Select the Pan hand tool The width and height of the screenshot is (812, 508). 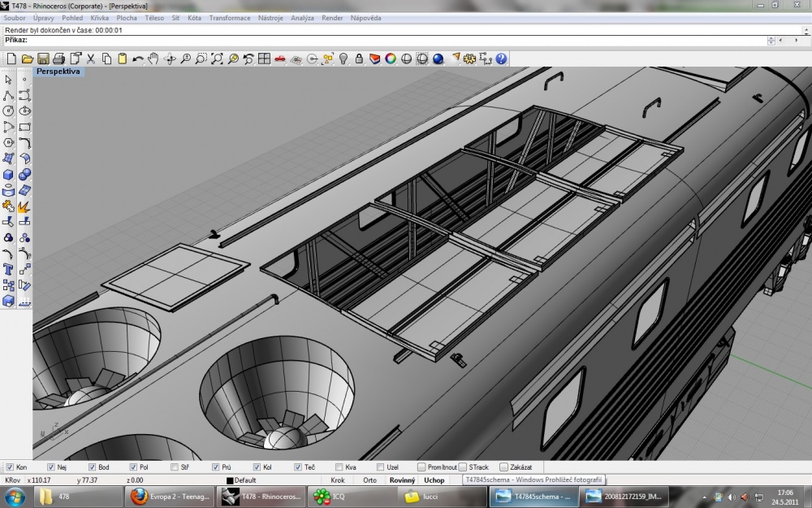(x=153, y=59)
